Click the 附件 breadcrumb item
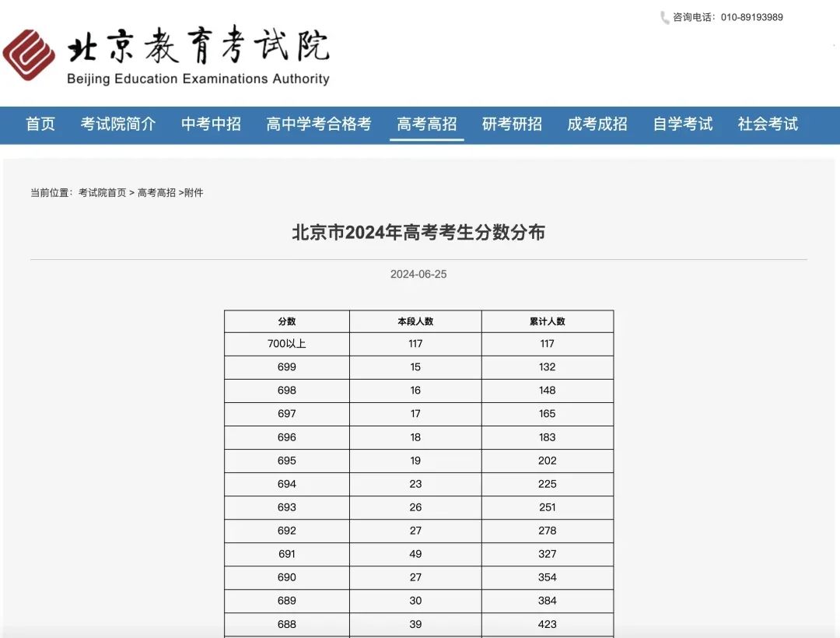The image size is (840, 638). (x=194, y=192)
